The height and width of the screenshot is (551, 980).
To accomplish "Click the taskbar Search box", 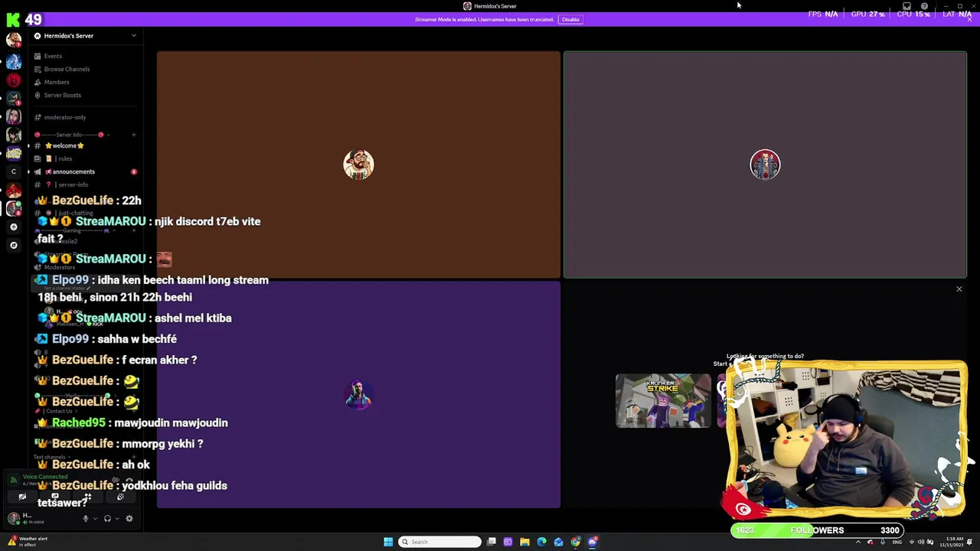I will (440, 542).
